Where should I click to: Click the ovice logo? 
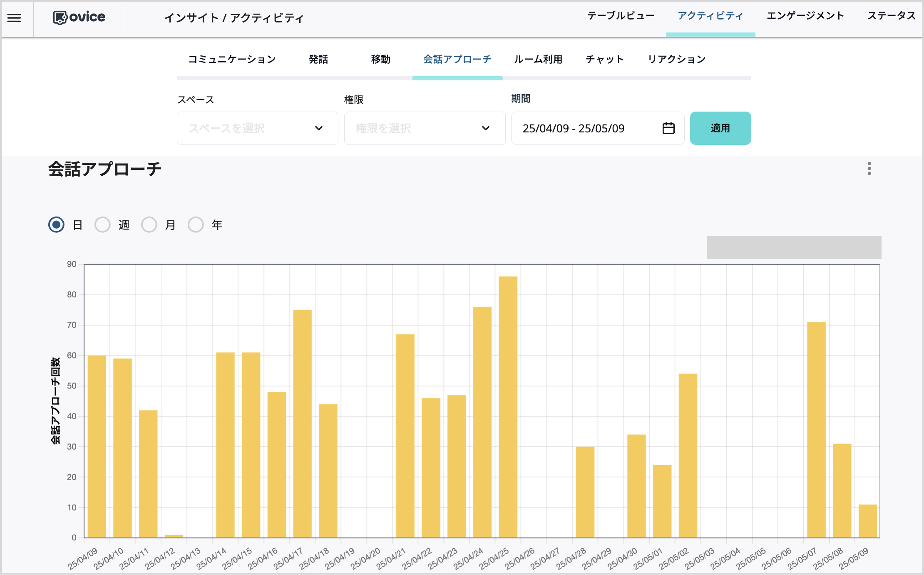(79, 17)
